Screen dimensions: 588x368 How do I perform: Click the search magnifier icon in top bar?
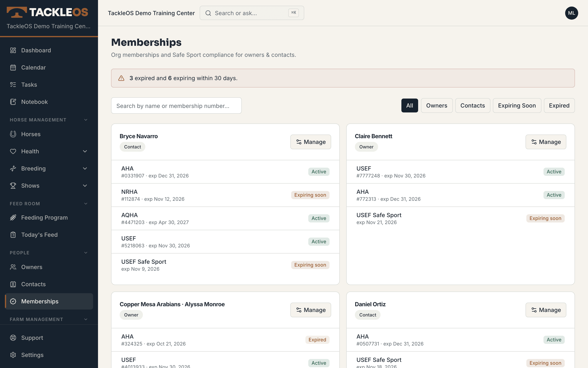(x=208, y=13)
